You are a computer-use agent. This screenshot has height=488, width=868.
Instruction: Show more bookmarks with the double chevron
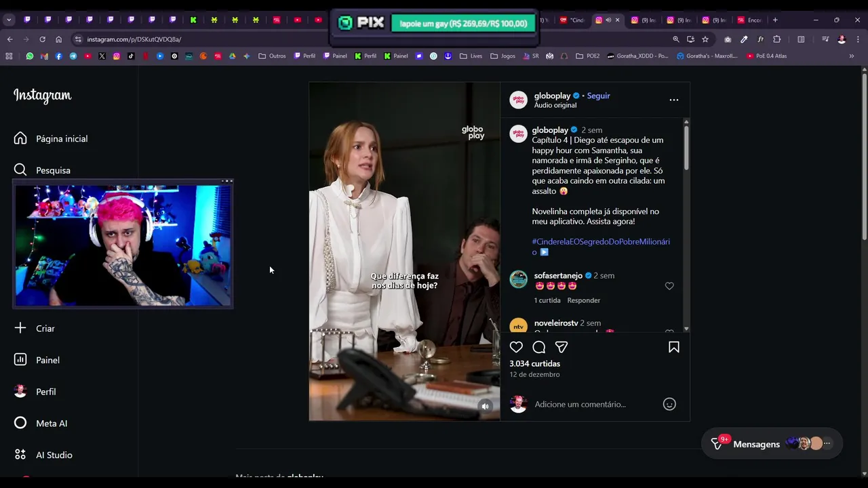pos(852,56)
